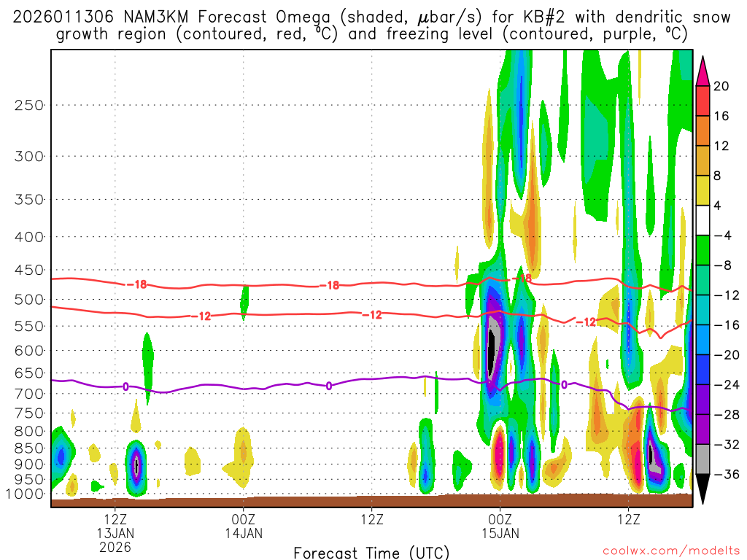
Task: Click the coolwx.com/modelts link text
Action: (671, 551)
